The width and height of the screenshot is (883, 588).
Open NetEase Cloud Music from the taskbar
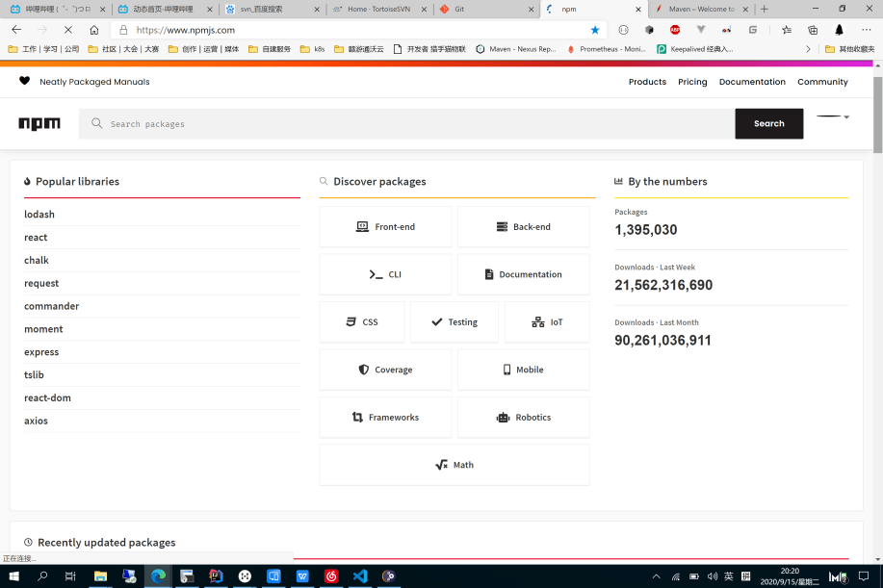tap(331, 576)
